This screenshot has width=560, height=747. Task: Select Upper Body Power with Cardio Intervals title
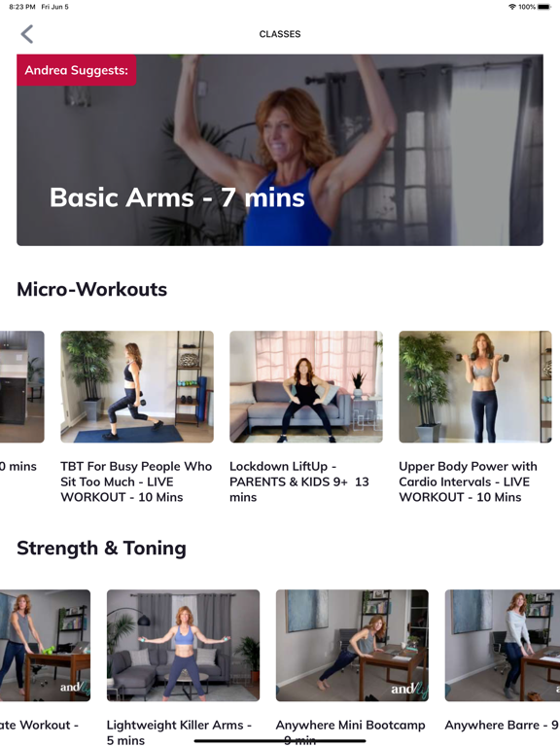(x=468, y=481)
